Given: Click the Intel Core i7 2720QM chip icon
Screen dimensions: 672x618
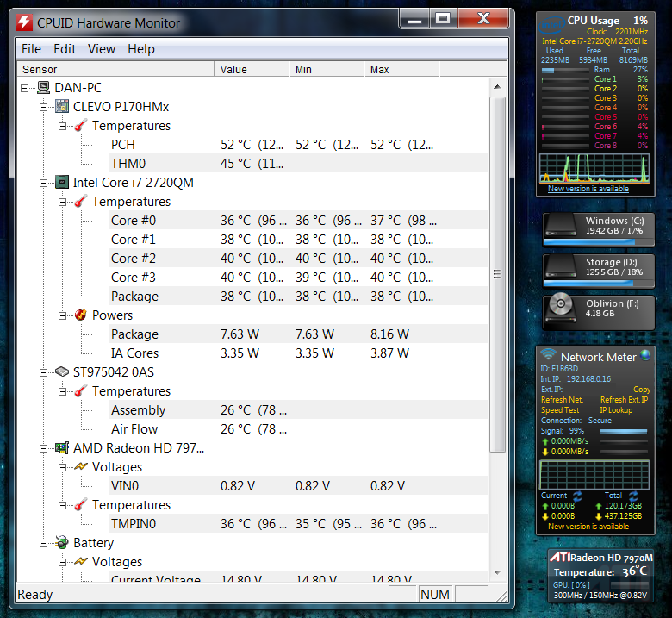Looking at the screenshot, I should [62, 182].
